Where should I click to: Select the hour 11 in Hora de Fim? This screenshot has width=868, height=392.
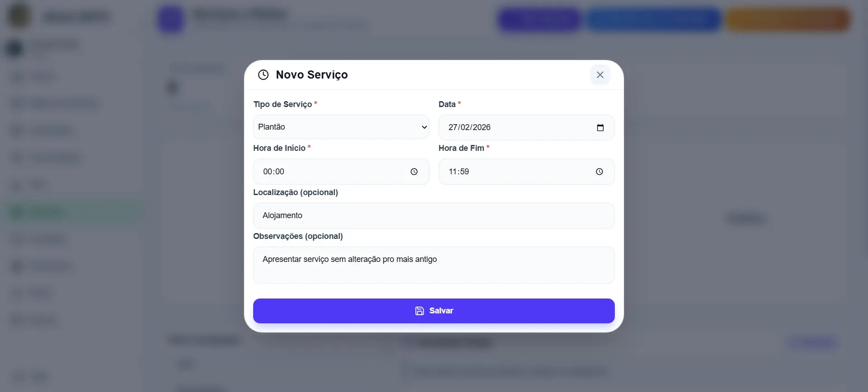tap(453, 172)
